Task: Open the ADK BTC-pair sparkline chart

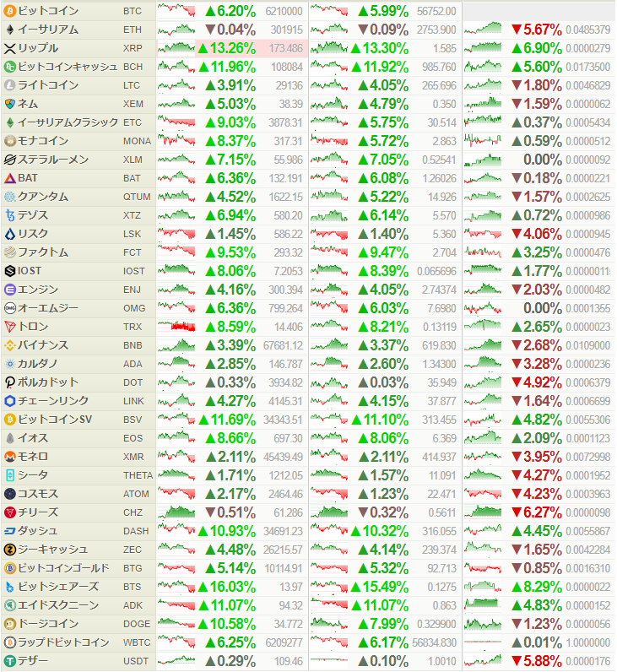Action: [483, 605]
